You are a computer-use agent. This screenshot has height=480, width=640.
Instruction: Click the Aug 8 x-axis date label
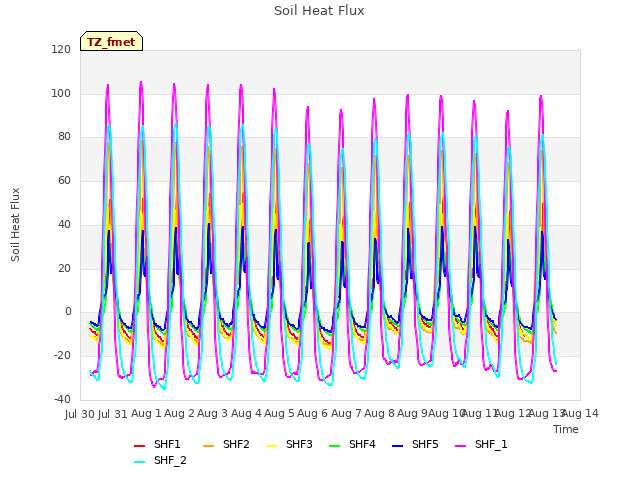tap(380, 413)
